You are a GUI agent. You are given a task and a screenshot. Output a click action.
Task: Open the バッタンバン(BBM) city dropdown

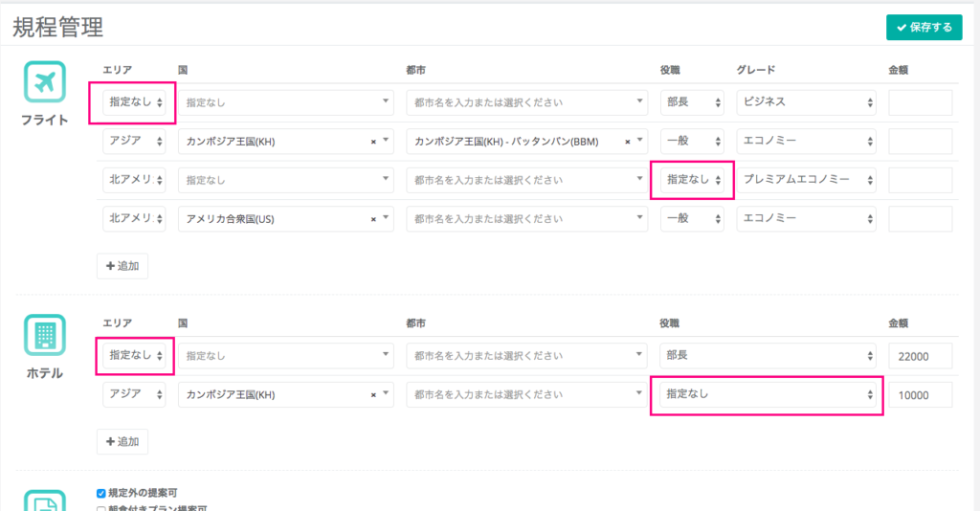(527, 142)
